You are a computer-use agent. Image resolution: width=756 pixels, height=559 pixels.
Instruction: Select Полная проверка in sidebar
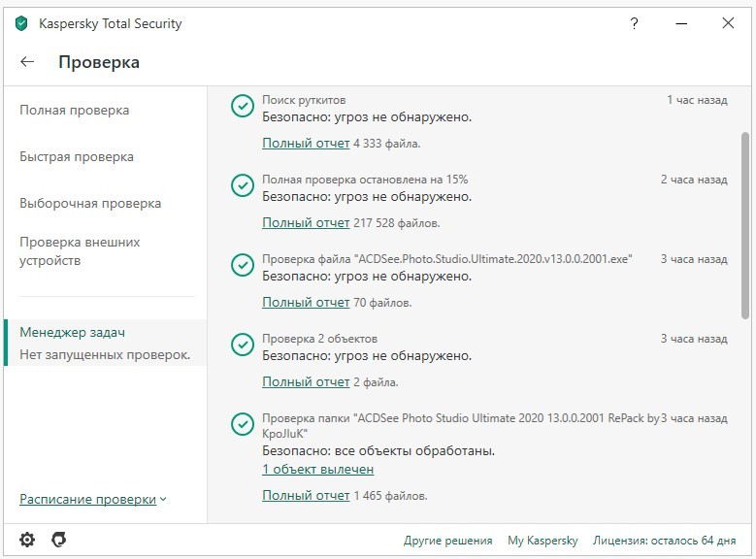pyautogui.click(x=75, y=110)
